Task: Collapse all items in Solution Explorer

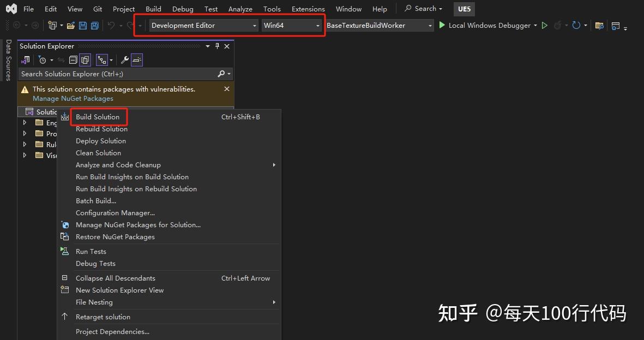Action: click(73, 60)
